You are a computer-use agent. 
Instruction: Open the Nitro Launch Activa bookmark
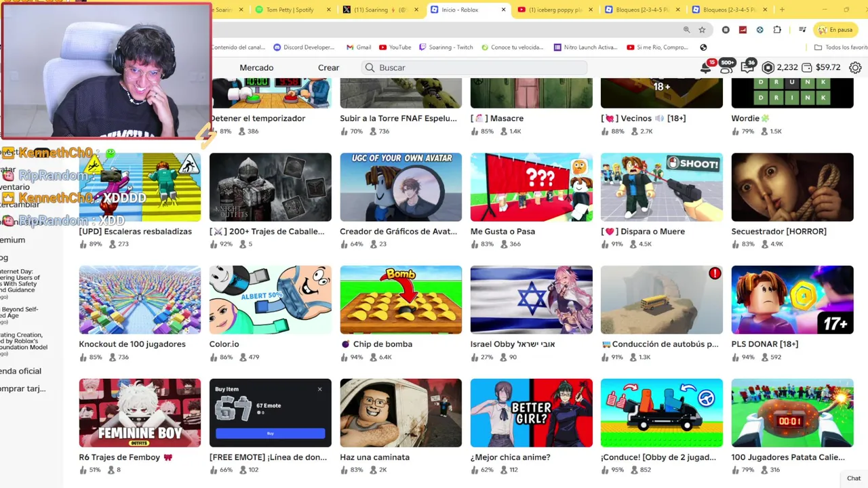(x=585, y=47)
